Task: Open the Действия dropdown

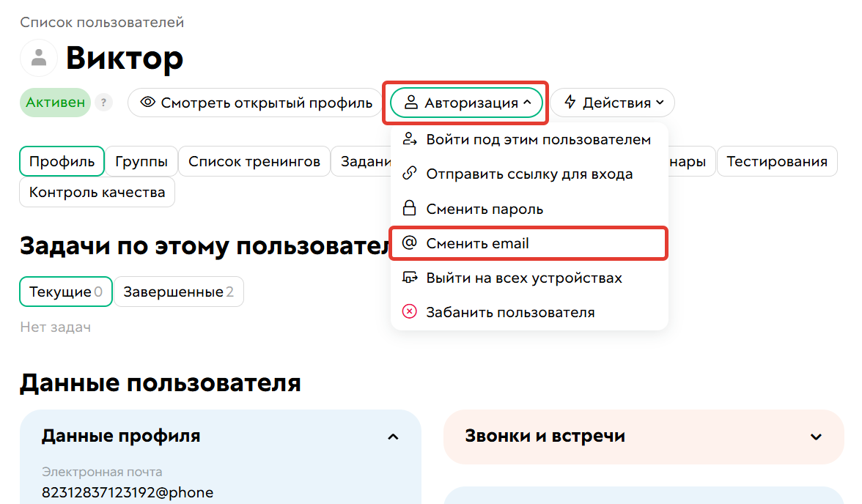Action: (613, 103)
